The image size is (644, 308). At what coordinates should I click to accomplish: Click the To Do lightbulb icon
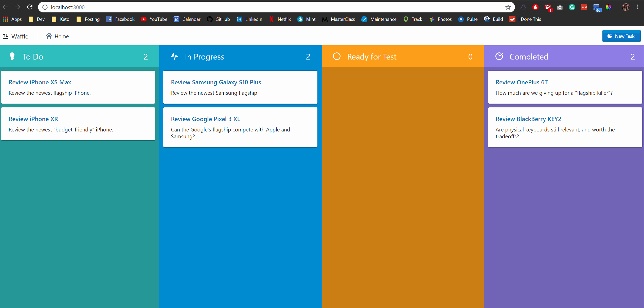pyautogui.click(x=12, y=56)
